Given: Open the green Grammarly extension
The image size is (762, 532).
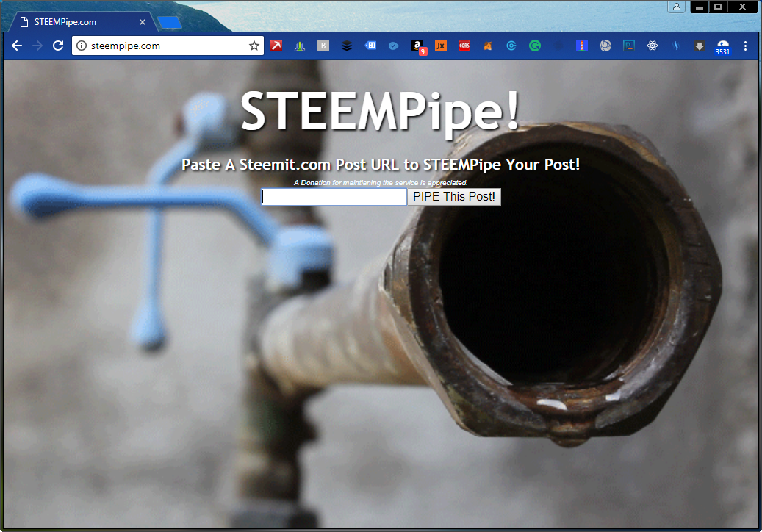Looking at the screenshot, I should point(534,46).
